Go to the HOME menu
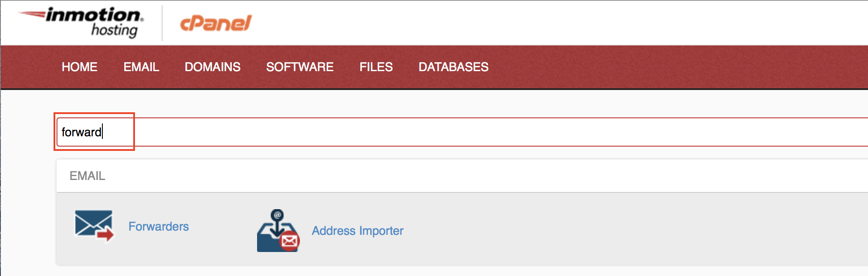The image size is (868, 276). tap(79, 67)
